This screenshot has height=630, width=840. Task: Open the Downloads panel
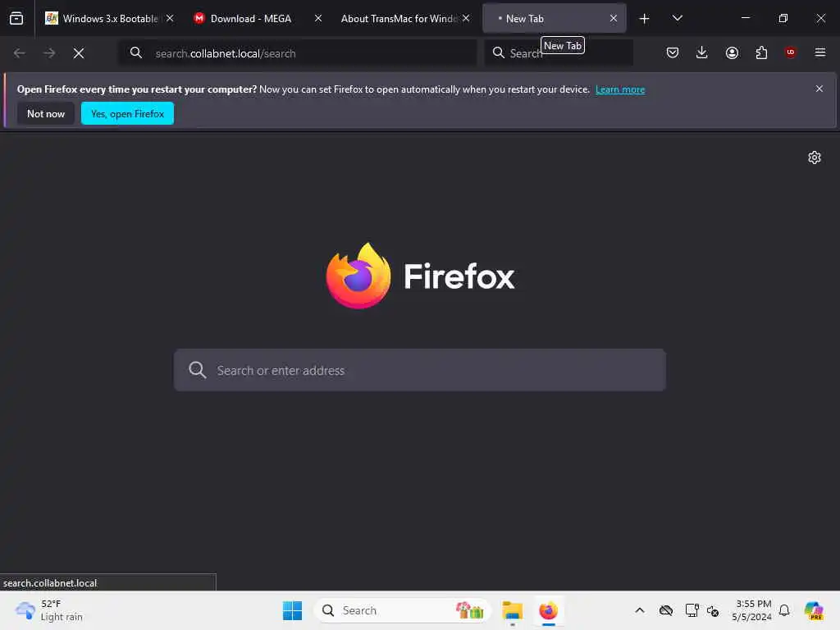(x=702, y=52)
